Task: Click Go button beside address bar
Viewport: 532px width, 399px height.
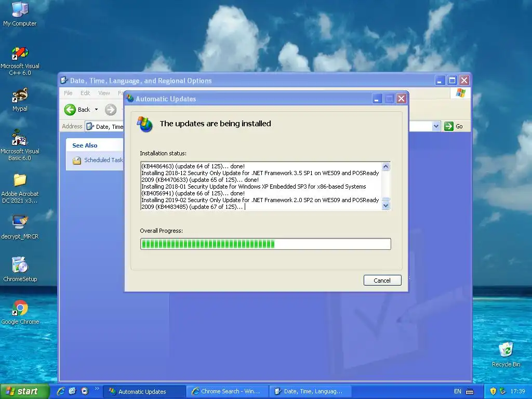Action: (454, 126)
